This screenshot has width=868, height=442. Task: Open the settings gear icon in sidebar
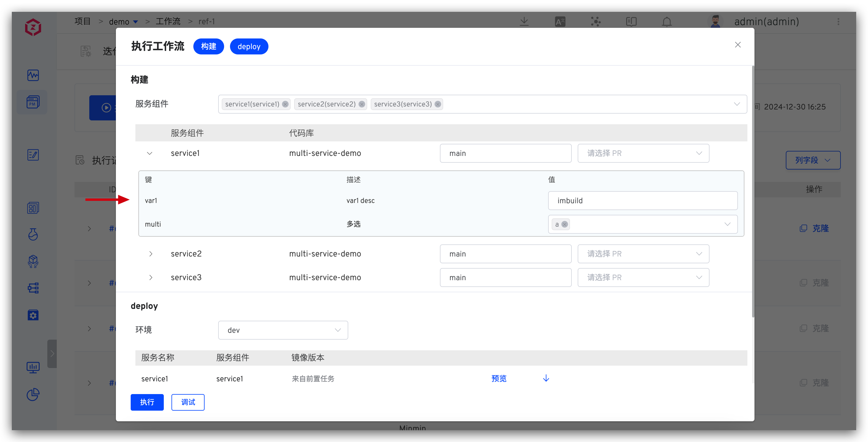[33, 315]
